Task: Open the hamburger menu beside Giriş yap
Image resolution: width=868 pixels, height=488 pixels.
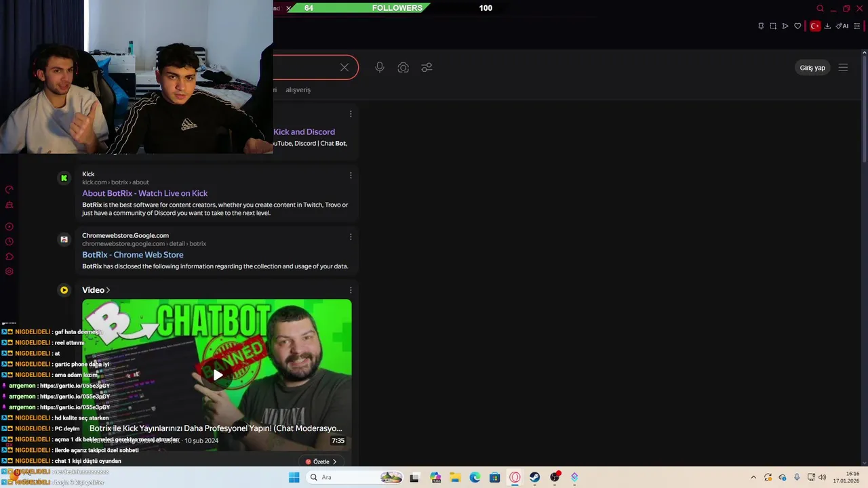Action: click(x=843, y=68)
